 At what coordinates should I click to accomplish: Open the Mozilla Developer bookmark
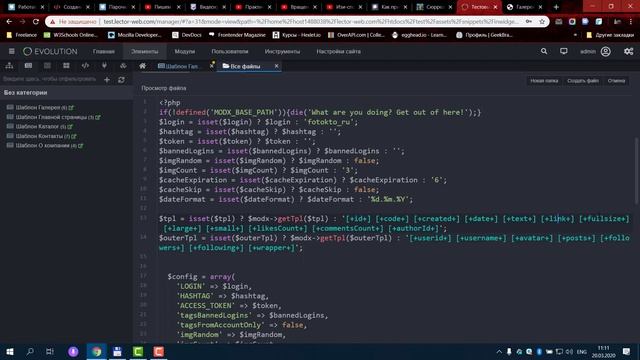[135, 35]
